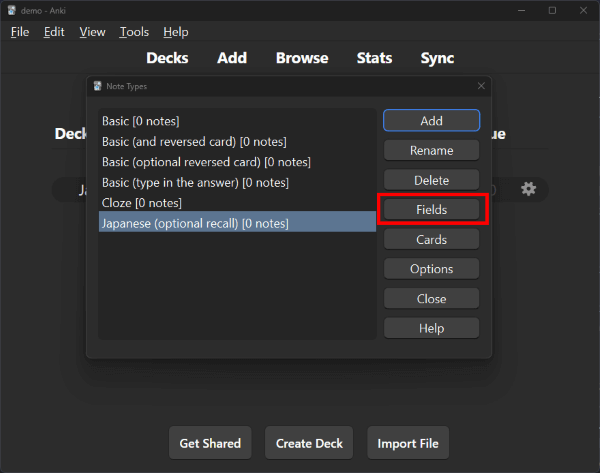
Task: Select Basic (type in the answer) note type
Action: tap(237, 183)
